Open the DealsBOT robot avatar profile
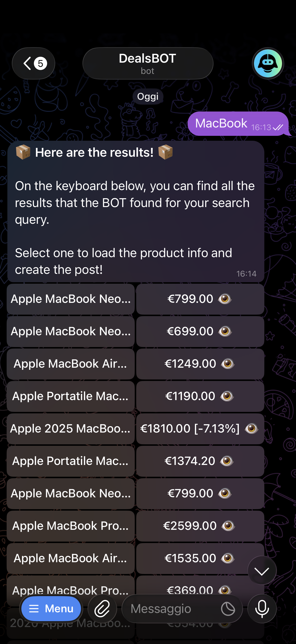296x644 pixels. [x=268, y=63]
